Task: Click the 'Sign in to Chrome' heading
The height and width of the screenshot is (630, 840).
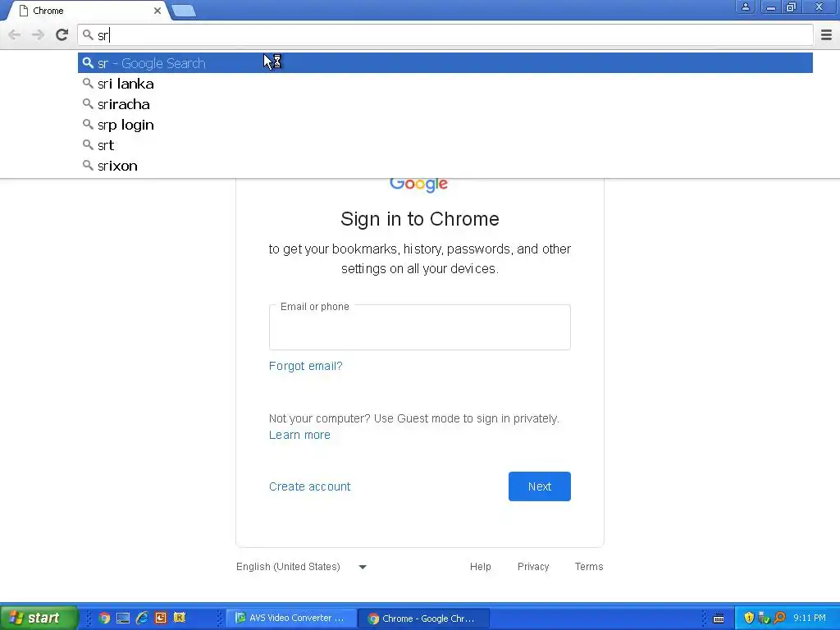Action: point(419,219)
